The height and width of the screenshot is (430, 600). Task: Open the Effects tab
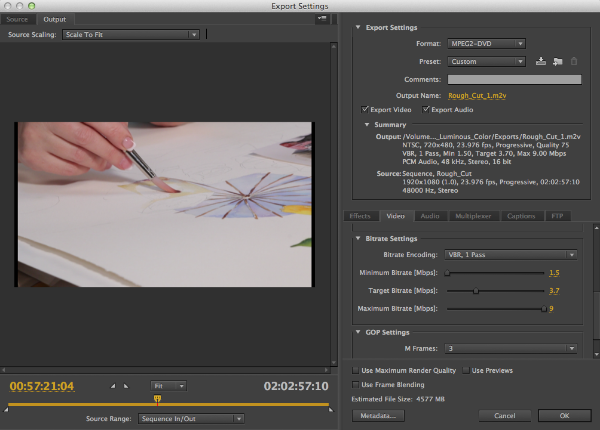(360, 216)
